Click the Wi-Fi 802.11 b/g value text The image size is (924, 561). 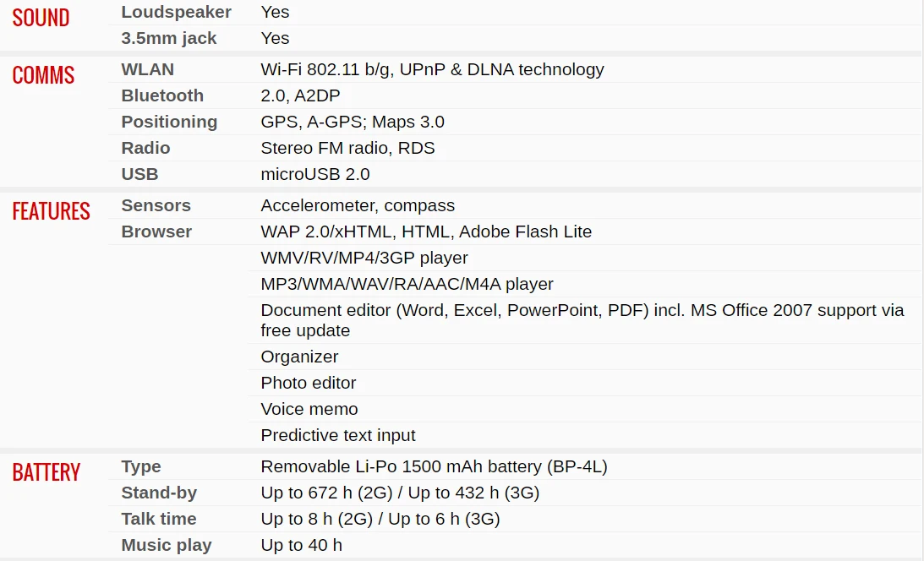pyautogui.click(x=325, y=69)
